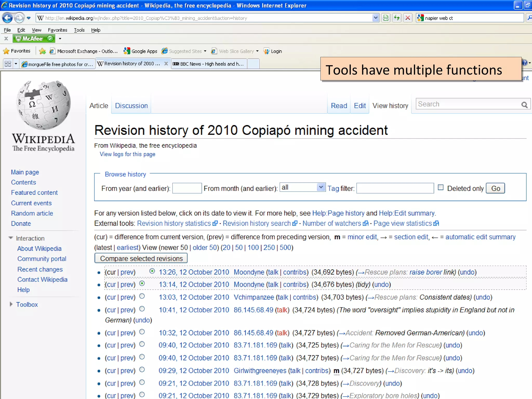This screenshot has width=532, height=399.
Task: Click the Tag filter input box
Action: (395, 188)
